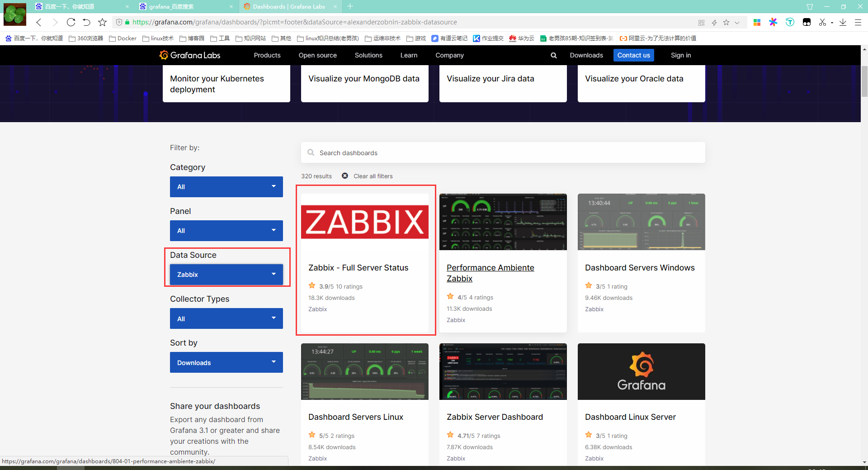Close the grafana_百度搜索 tab
The height and width of the screenshot is (470, 868).
click(231, 6)
